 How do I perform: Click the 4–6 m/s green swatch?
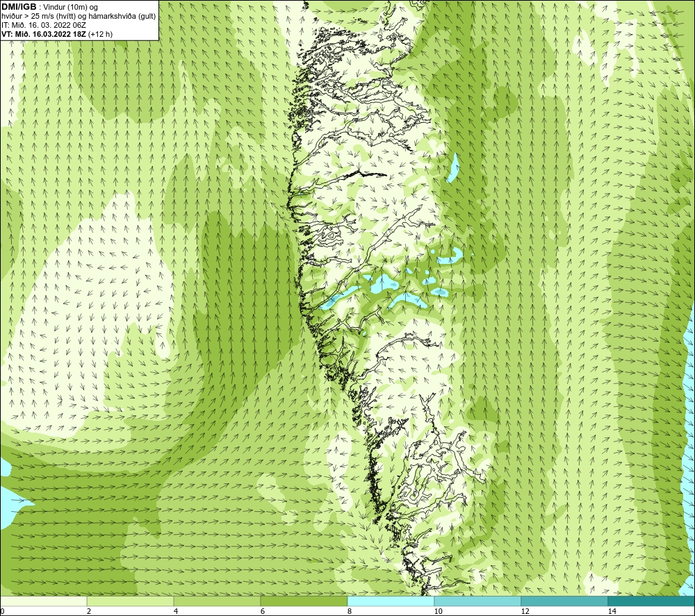[217, 601]
